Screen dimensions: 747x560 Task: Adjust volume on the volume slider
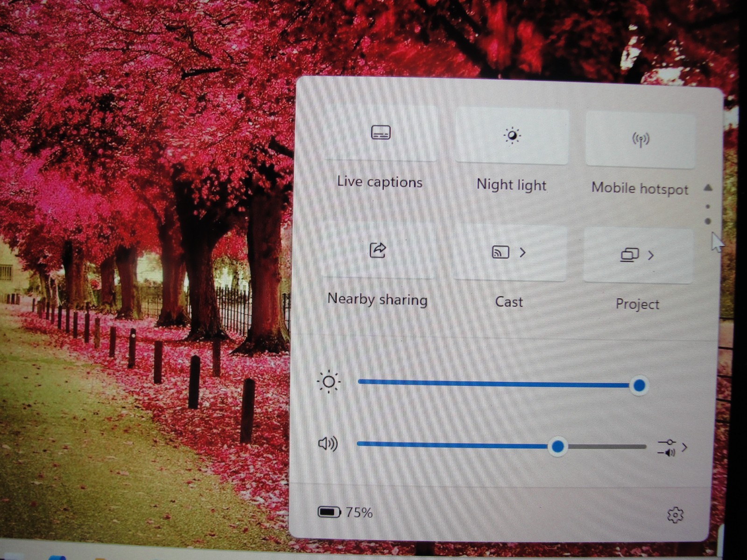502,446
